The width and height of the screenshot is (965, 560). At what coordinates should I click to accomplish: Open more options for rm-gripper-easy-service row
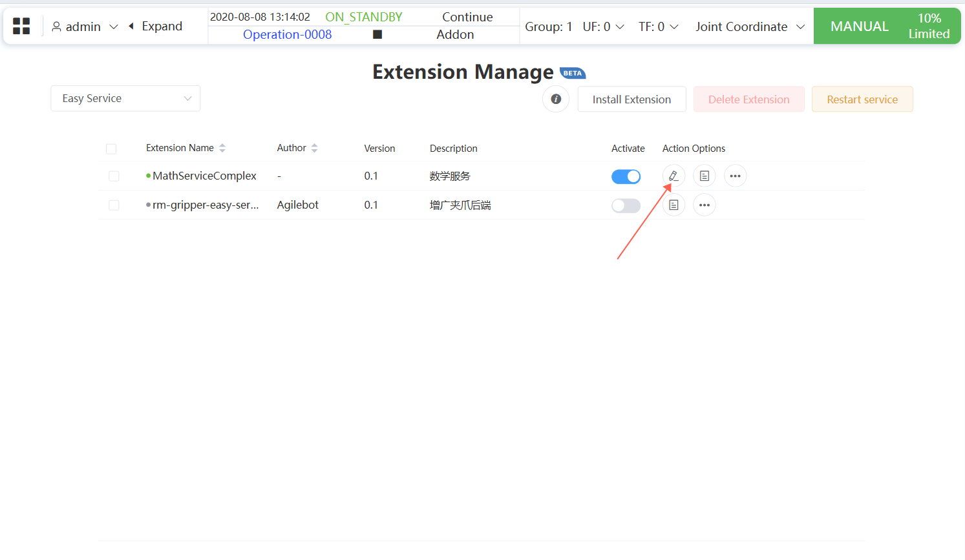coord(705,205)
